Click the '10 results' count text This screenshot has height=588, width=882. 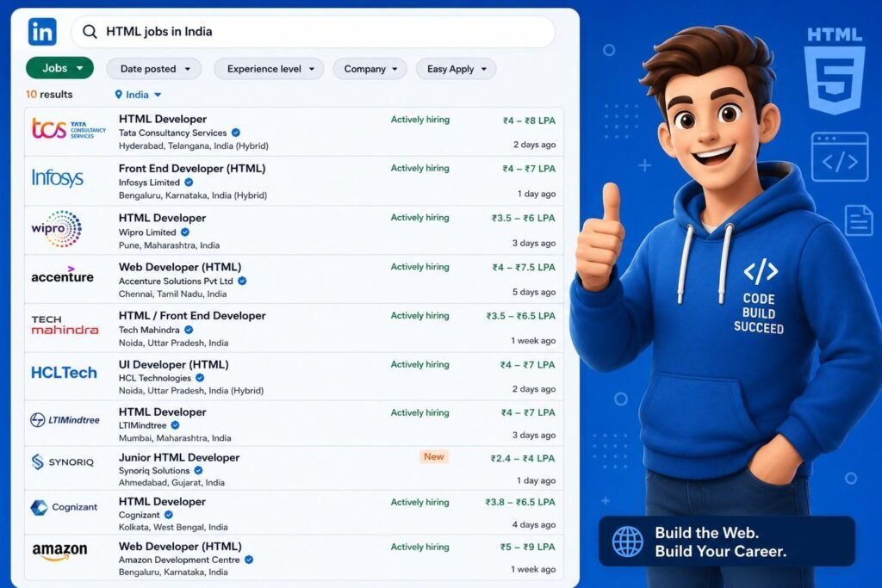coord(49,95)
